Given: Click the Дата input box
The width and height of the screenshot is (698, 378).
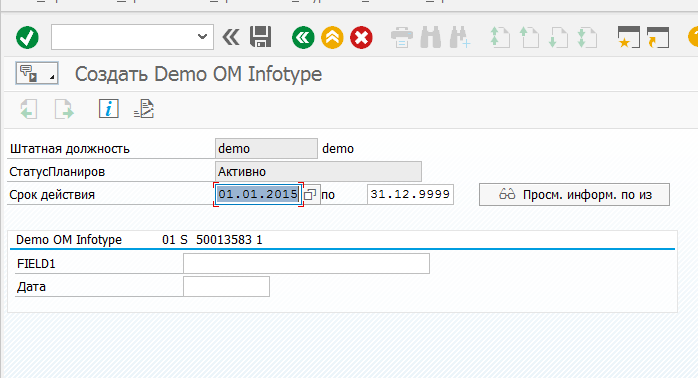Looking at the screenshot, I should [x=226, y=286].
